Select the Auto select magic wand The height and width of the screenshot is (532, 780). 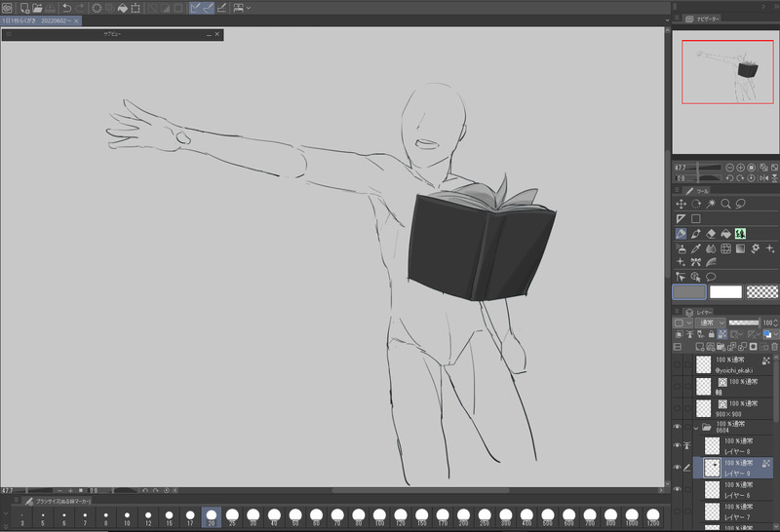pyautogui.click(x=711, y=204)
